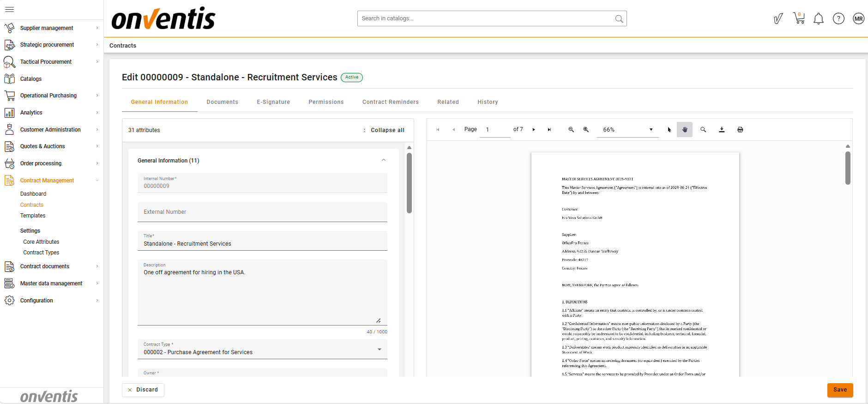Open the 66% zoom level dropdown

[x=628, y=130]
